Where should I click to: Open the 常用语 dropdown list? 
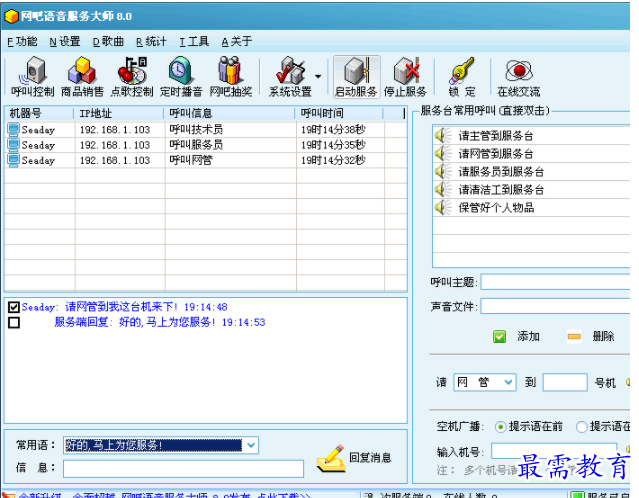[x=251, y=445]
